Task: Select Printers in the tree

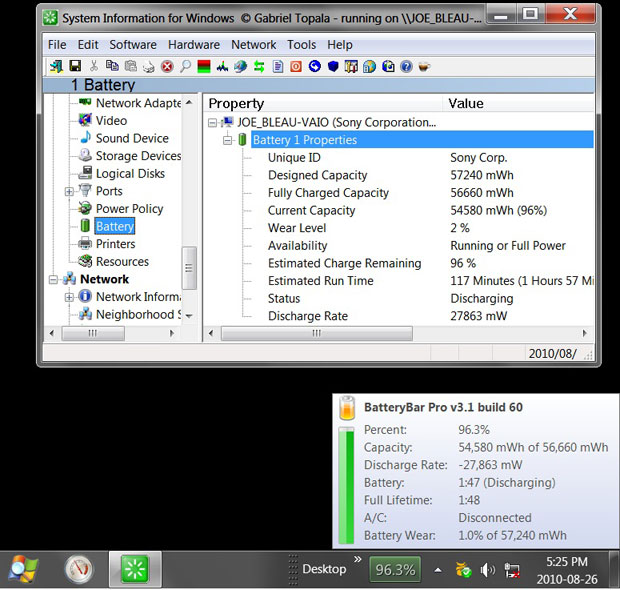Action: coord(115,244)
